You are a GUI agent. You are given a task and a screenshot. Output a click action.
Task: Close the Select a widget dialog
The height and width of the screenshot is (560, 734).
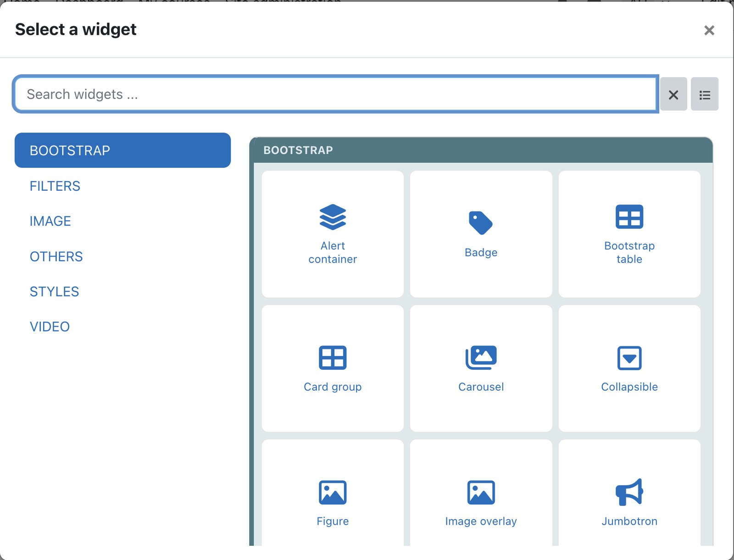(709, 30)
